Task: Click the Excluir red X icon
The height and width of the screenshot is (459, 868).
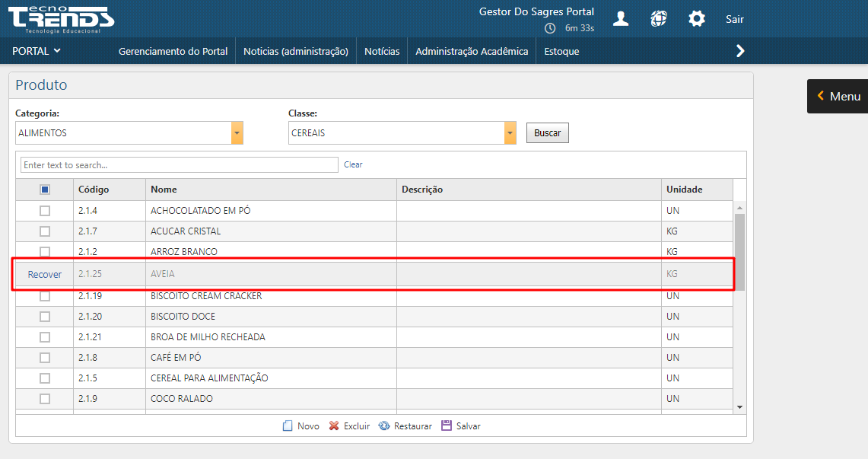Action: [334, 426]
